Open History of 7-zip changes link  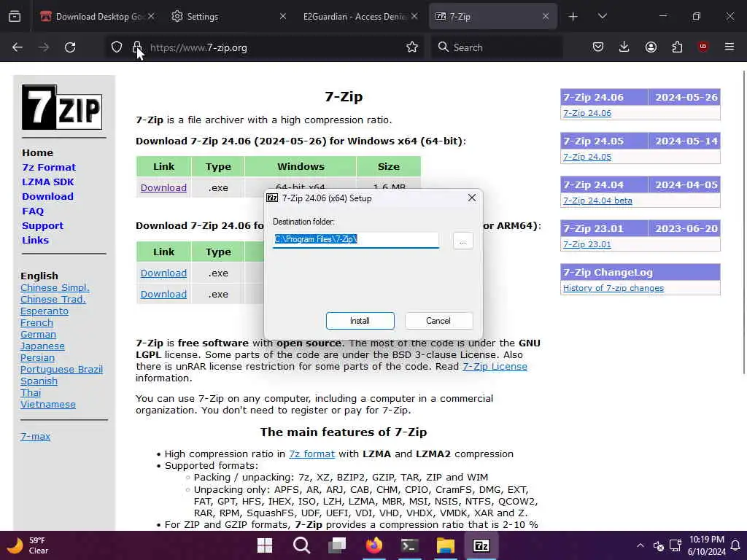(x=613, y=288)
